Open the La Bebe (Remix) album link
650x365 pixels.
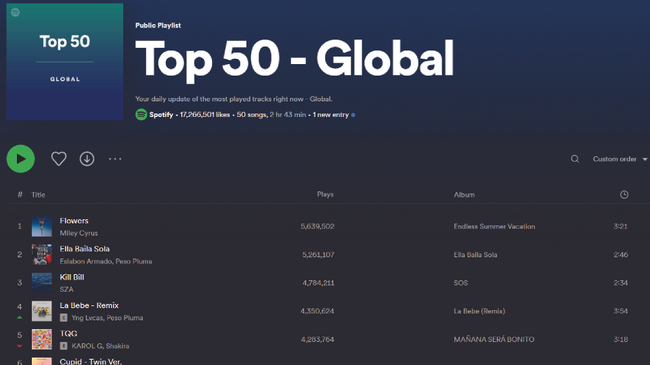point(479,311)
